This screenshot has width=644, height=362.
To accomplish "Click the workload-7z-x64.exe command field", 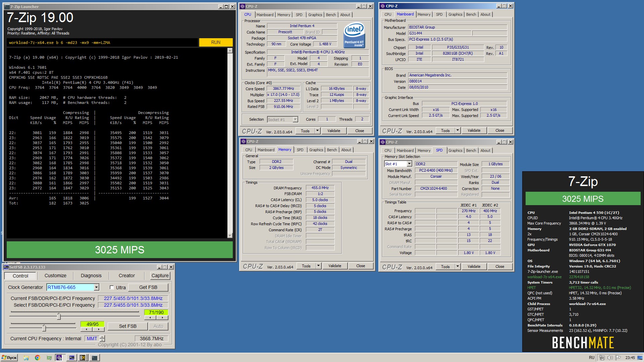I will coord(102,43).
